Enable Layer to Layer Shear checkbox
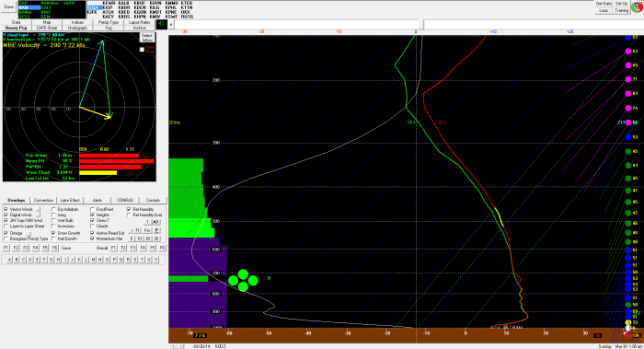This screenshot has height=349, width=644. tap(6, 227)
